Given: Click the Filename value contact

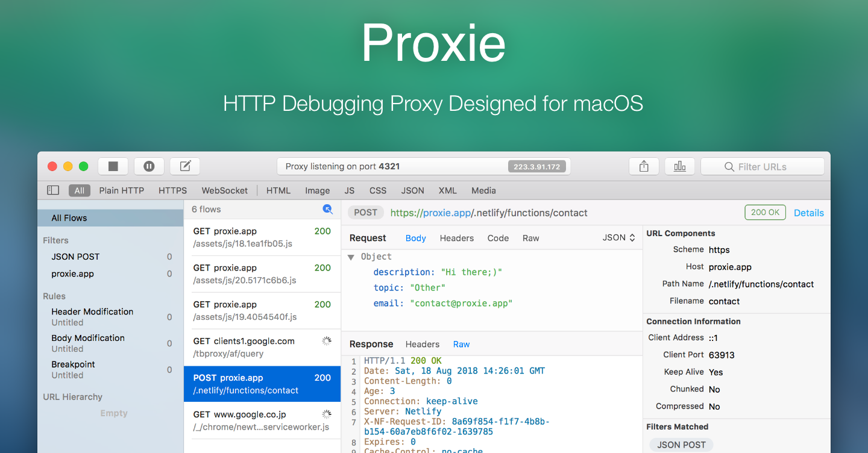Looking at the screenshot, I should tap(724, 301).
